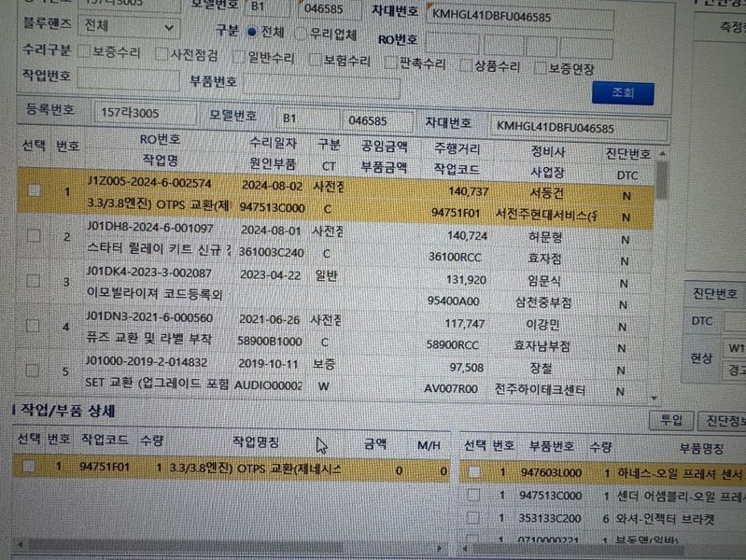Select the 우리업체 radio button

coord(301,34)
